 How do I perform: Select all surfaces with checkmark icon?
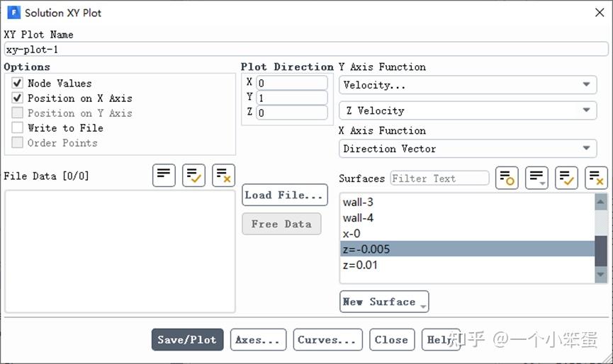[x=566, y=178]
